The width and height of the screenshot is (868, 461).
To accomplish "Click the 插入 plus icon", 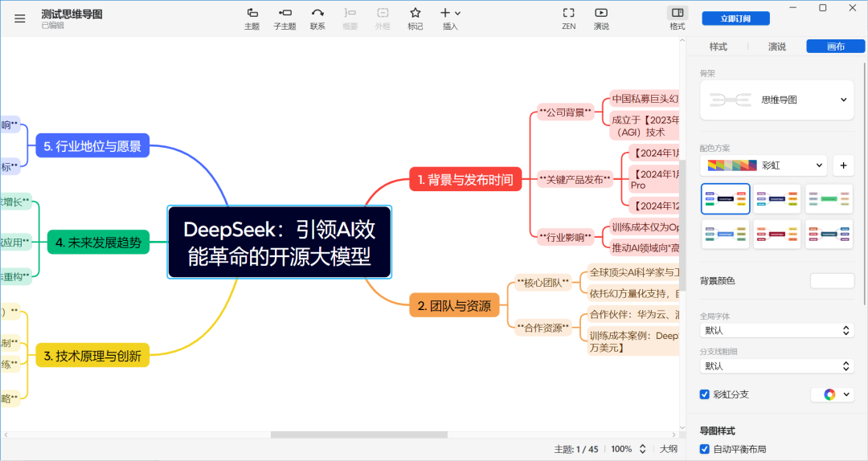I will [445, 13].
